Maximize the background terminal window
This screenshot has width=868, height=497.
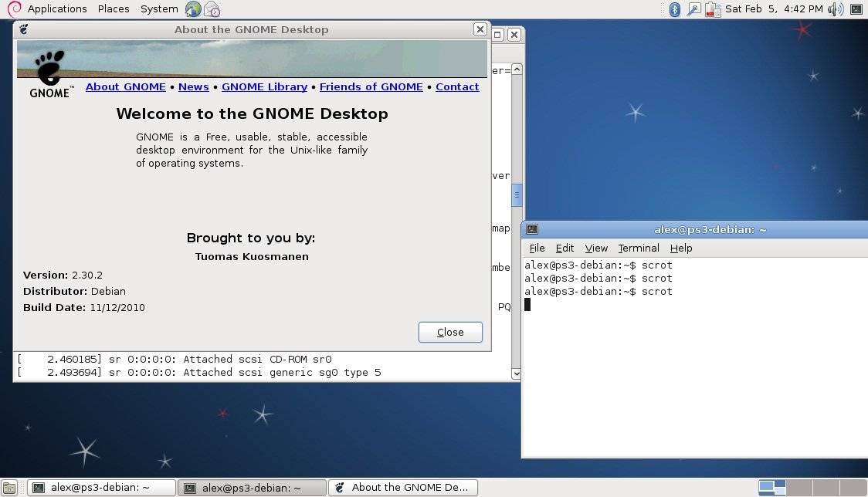(x=497, y=35)
